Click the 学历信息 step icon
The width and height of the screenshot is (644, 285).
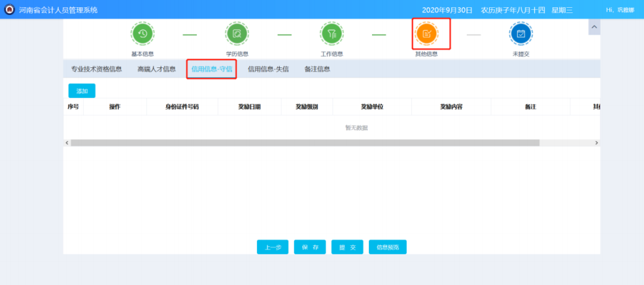click(x=237, y=34)
